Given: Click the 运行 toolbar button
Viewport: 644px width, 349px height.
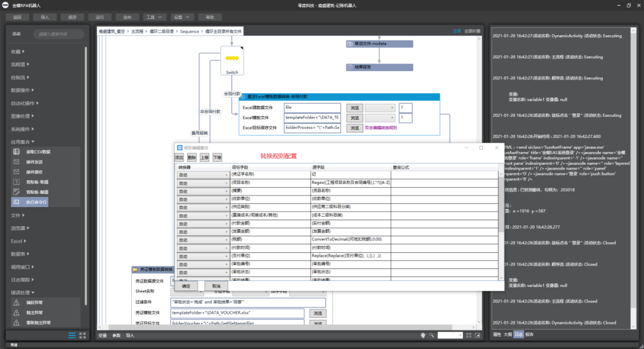Looking at the screenshot, I should tap(100, 17).
